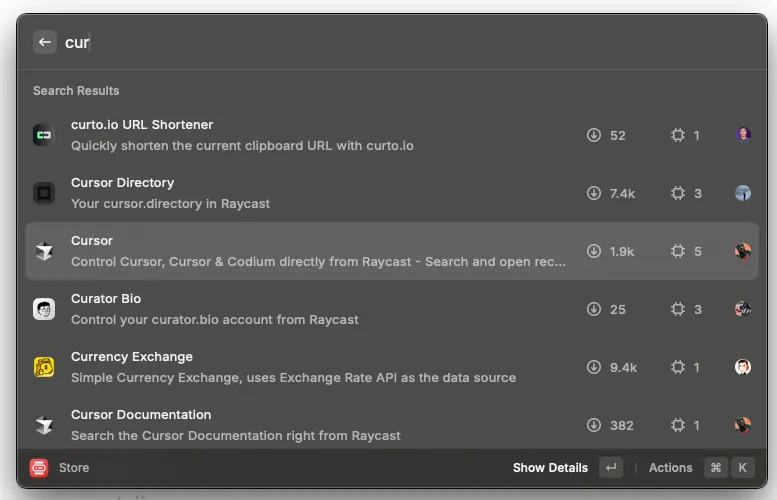Click the Show Details button
The image size is (777, 500).
point(550,467)
